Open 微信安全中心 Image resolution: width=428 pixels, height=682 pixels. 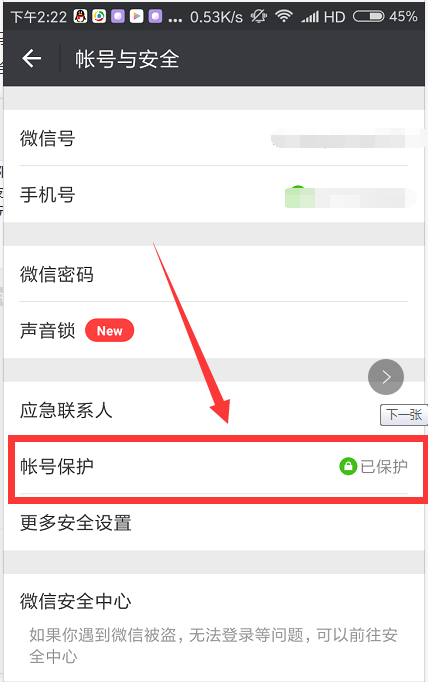(214, 628)
